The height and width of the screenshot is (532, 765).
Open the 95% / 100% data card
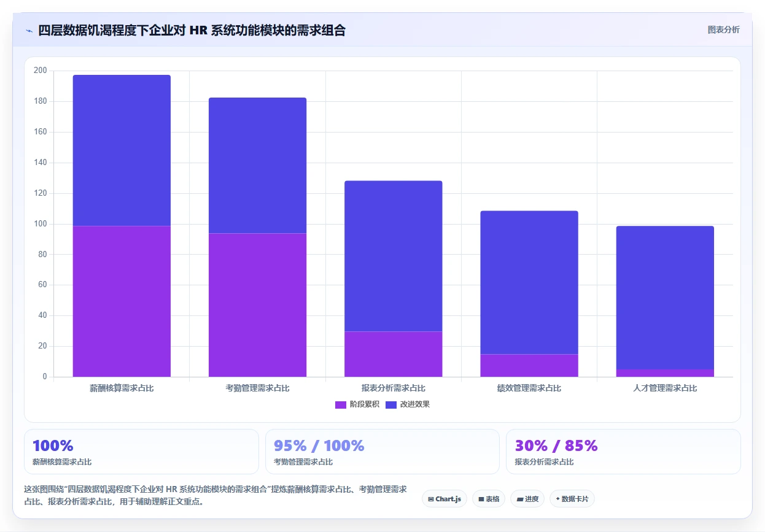click(x=382, y=452)
